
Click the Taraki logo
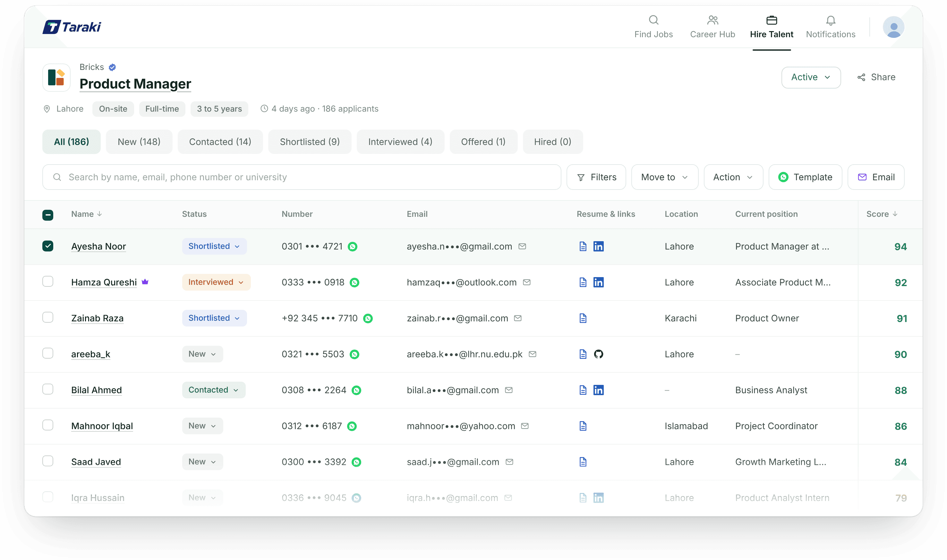point(72,27)
